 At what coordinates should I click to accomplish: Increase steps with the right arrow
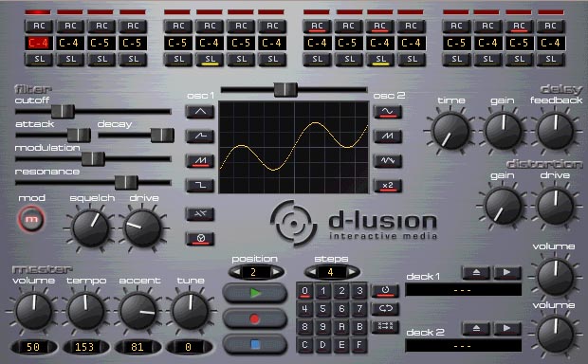[352, 272]
